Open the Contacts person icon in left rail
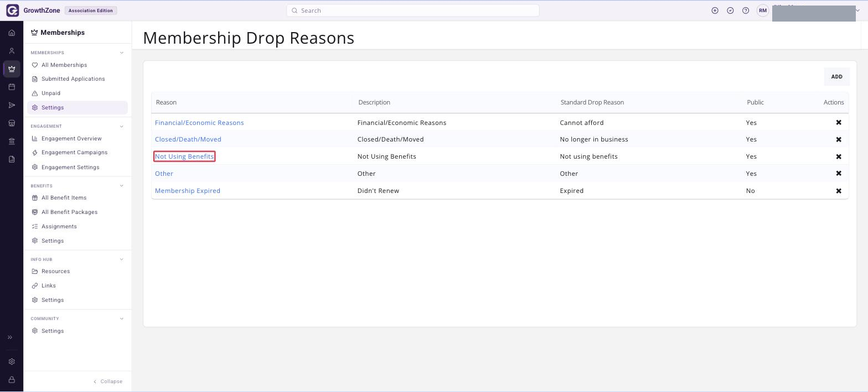 (12, 51)
